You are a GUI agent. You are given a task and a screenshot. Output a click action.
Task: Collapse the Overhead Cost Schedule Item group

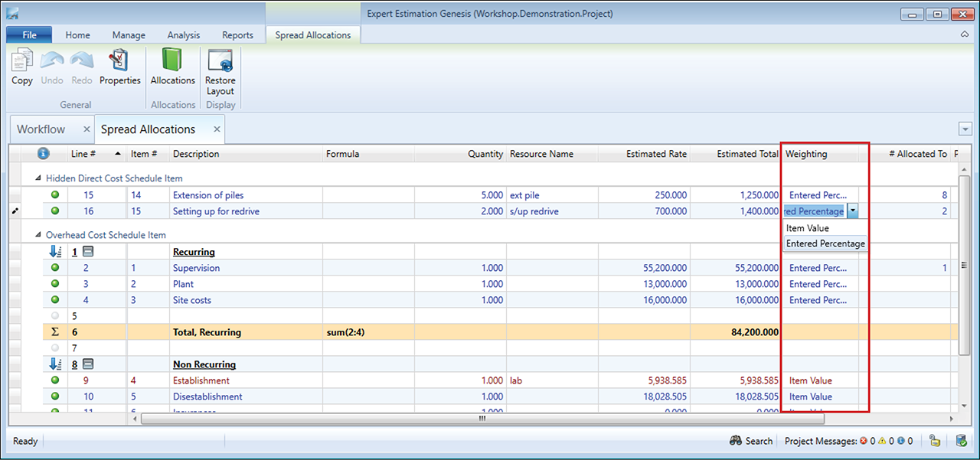(x=39, y=235)
